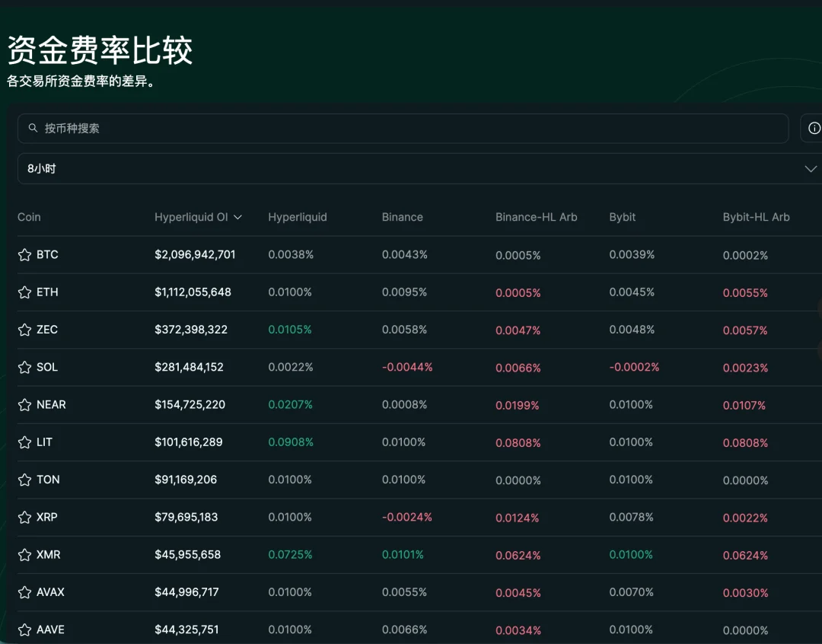
Task: Select the SOL coin name
Action: (x=47, y=367)
